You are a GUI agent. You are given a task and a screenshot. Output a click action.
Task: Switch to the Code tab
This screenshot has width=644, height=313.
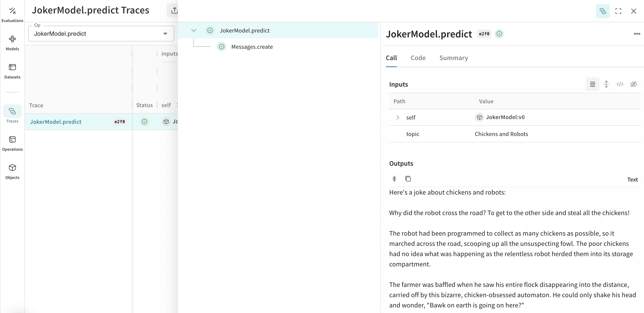418,58
